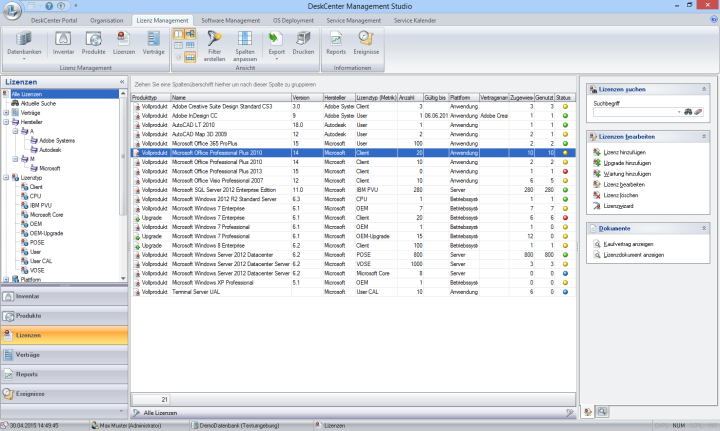Collapse the Hersteller tree node
Screen dimensions: 720x431
pos(8,122)
